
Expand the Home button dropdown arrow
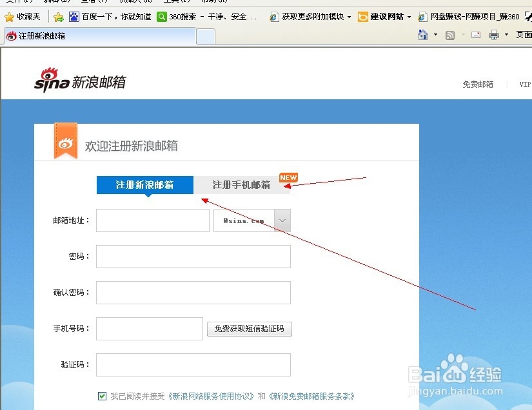coord(436,35)
